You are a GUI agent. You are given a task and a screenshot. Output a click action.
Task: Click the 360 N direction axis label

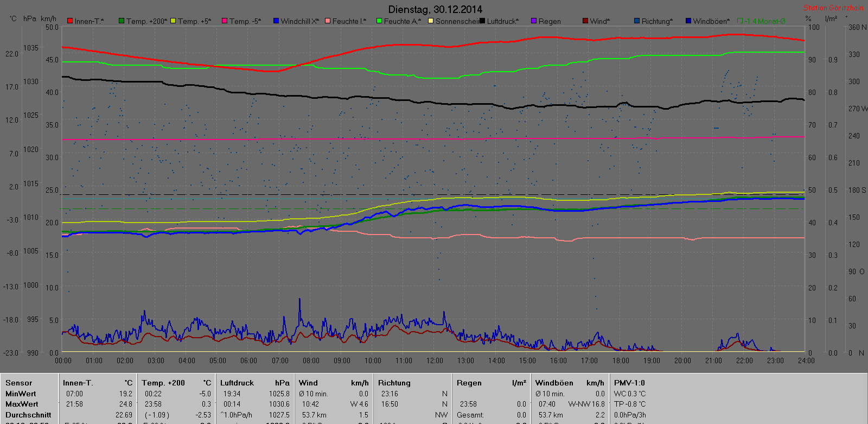click(x=858, y=27)
